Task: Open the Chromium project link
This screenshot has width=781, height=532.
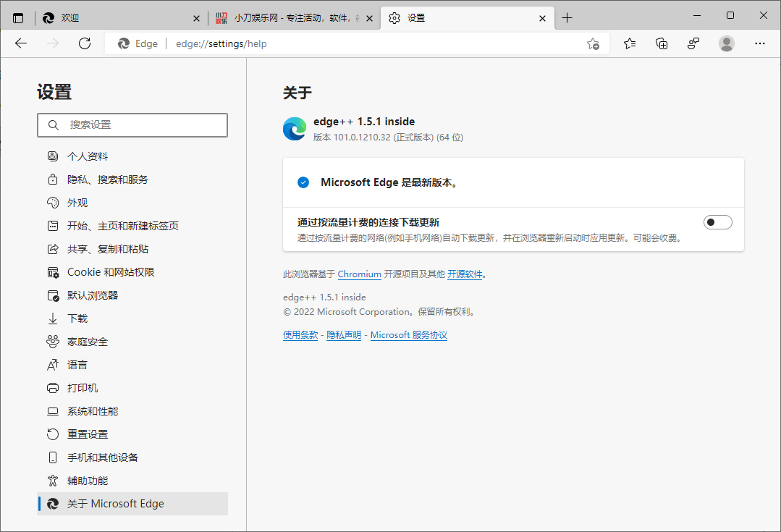Action: [x=360, y=274]
